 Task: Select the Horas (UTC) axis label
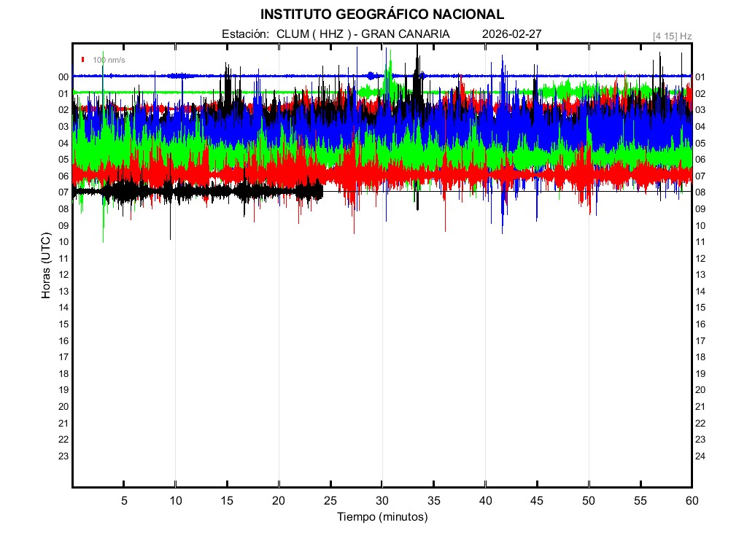tap(46, 266)
